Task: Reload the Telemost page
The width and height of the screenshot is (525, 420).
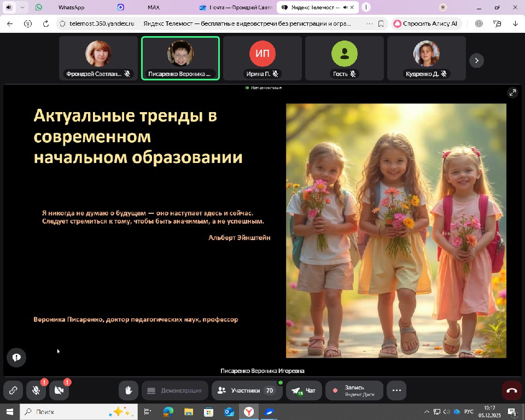Action: tap(46, 24)
